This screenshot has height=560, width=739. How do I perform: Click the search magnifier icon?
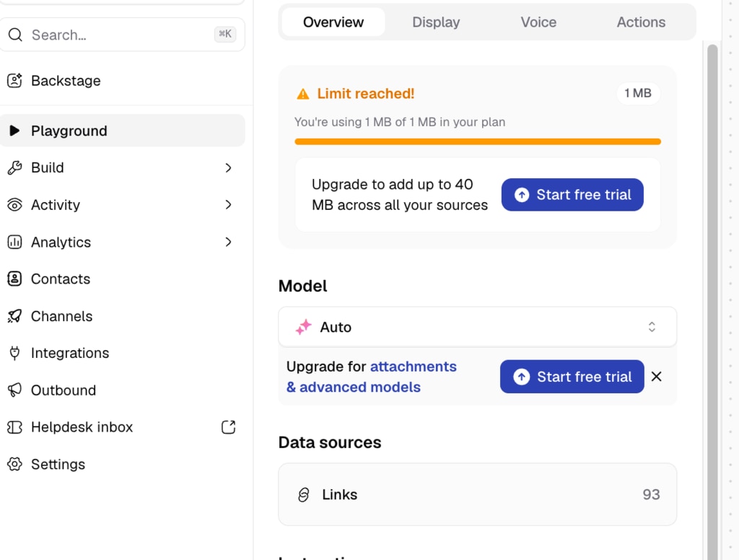point(16,35)
